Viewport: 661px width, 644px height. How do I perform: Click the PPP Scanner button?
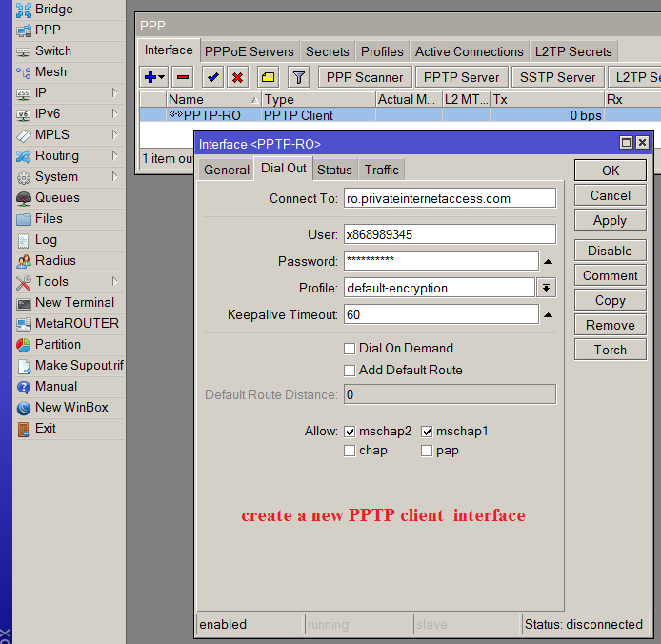tap(365, 77)
